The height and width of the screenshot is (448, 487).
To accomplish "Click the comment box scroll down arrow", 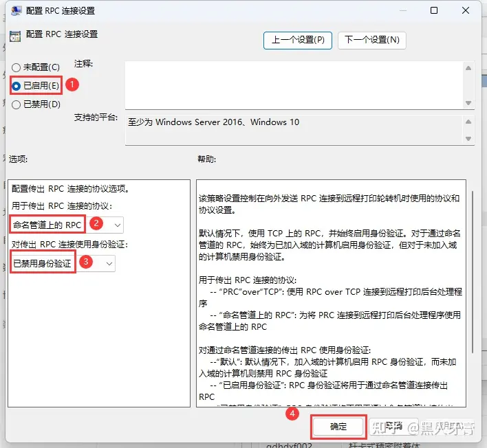I will [x=468, y=103].
